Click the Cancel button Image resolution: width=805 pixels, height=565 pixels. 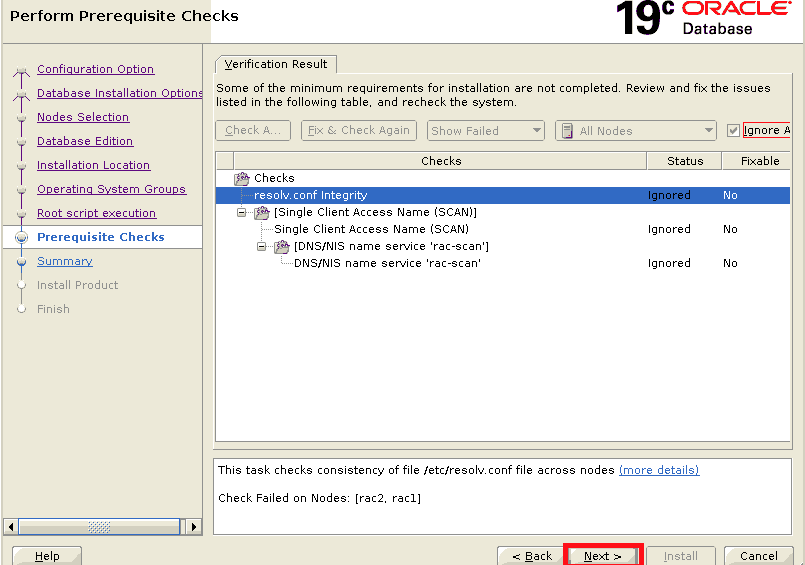click(758, 556)
